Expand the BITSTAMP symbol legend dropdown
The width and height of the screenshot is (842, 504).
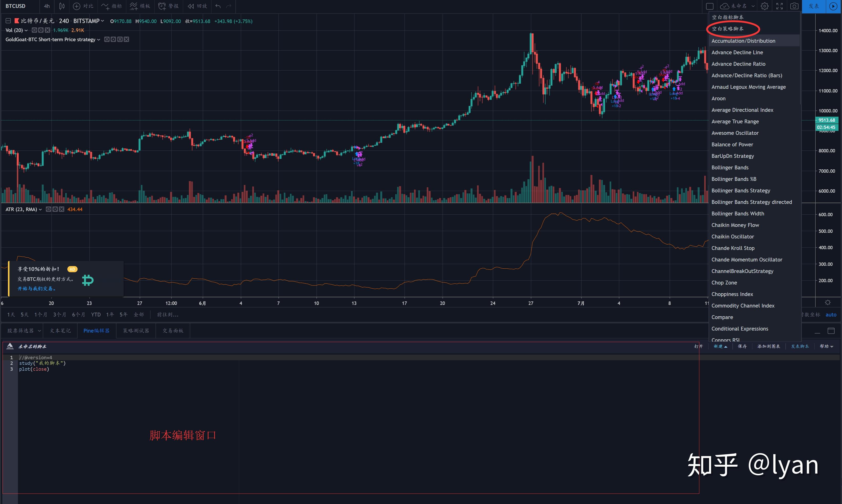[102, 21]
